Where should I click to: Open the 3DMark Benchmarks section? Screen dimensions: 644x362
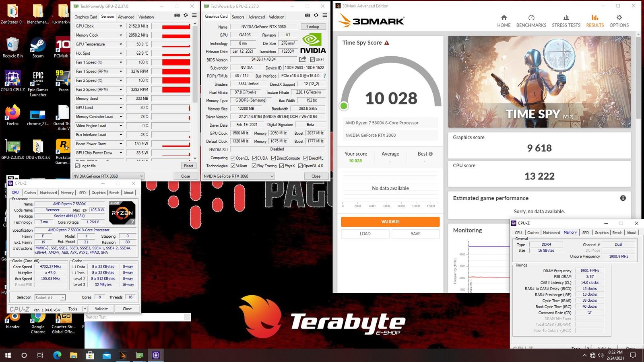531,21
